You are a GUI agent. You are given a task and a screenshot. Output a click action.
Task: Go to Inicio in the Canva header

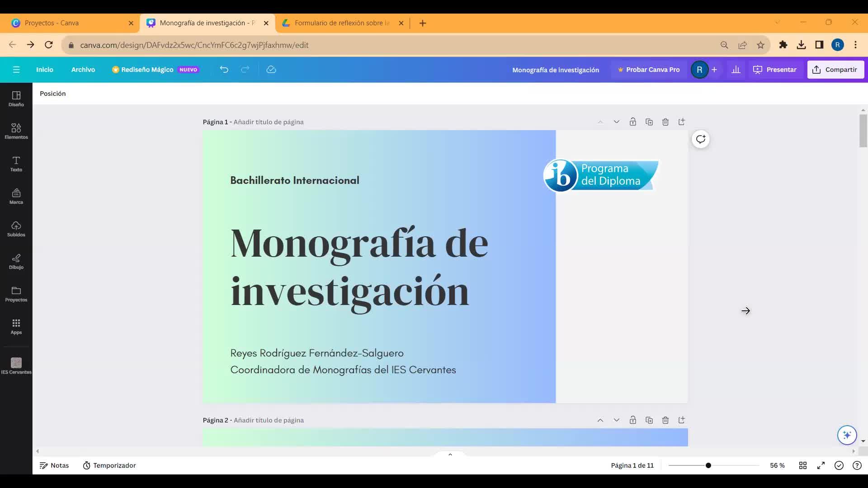tap(45, 70)
